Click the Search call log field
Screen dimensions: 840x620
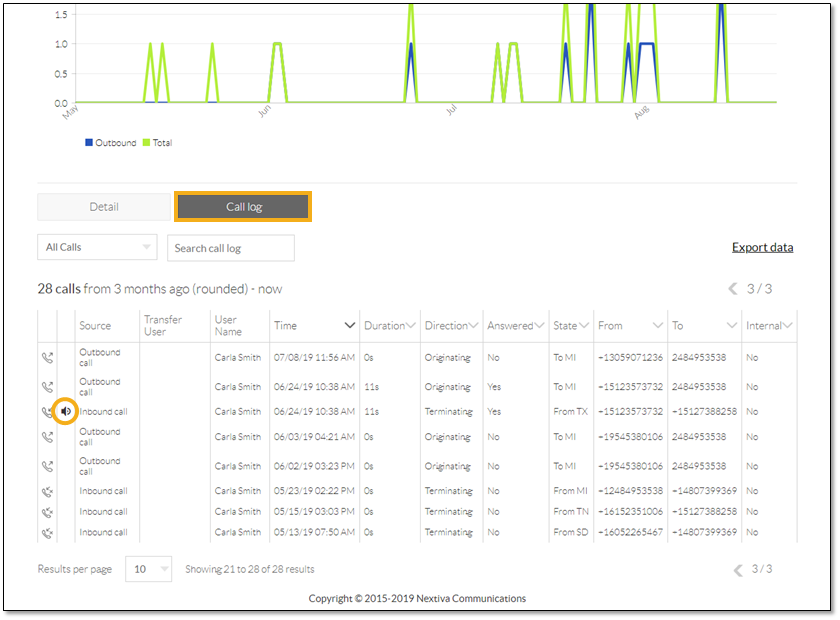(231, 248)
